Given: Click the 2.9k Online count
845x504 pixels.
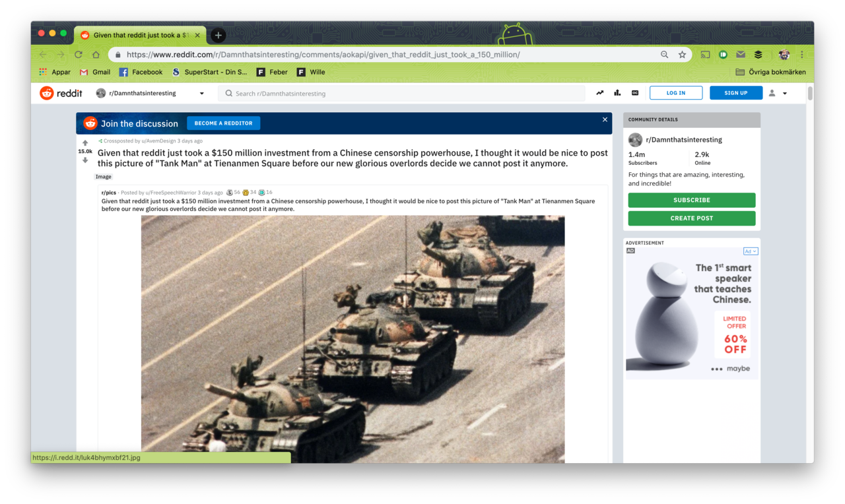Looking at the screenshot, I should click(702, 158).
